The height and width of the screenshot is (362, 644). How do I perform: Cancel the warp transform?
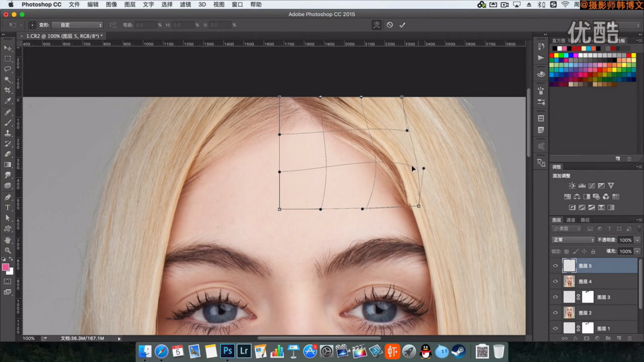pyautogui.click(x=390, y=25)
